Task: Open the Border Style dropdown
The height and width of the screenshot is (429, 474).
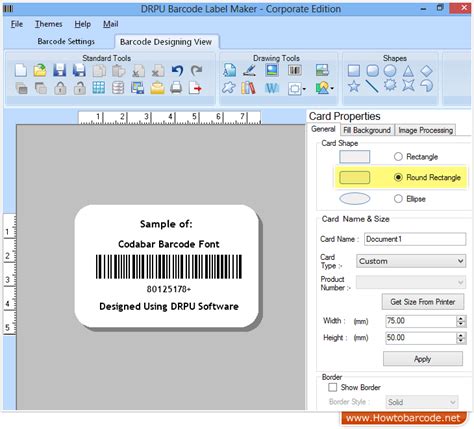Action: 422,402
